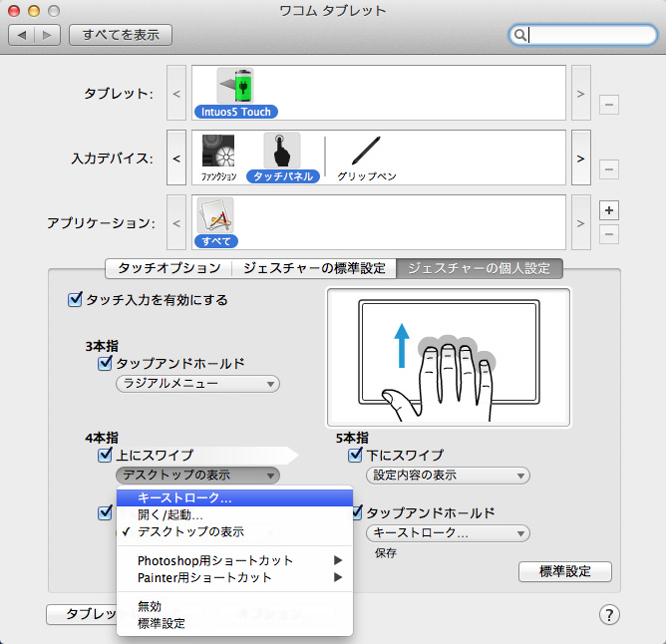The image size is (666, 644).
Task: Toggle the 3-finger タップアンドホールド checkbox
Action: click(x=105, y=364)
